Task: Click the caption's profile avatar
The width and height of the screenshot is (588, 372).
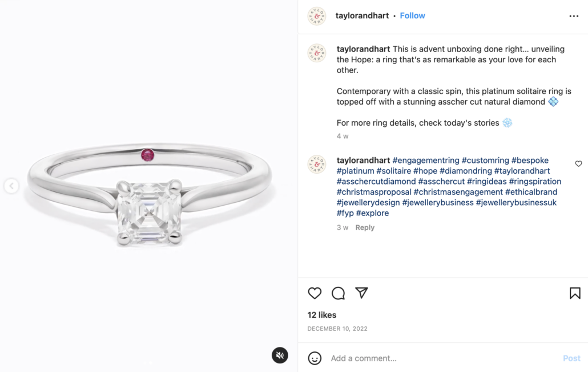Action: (317, 53)
